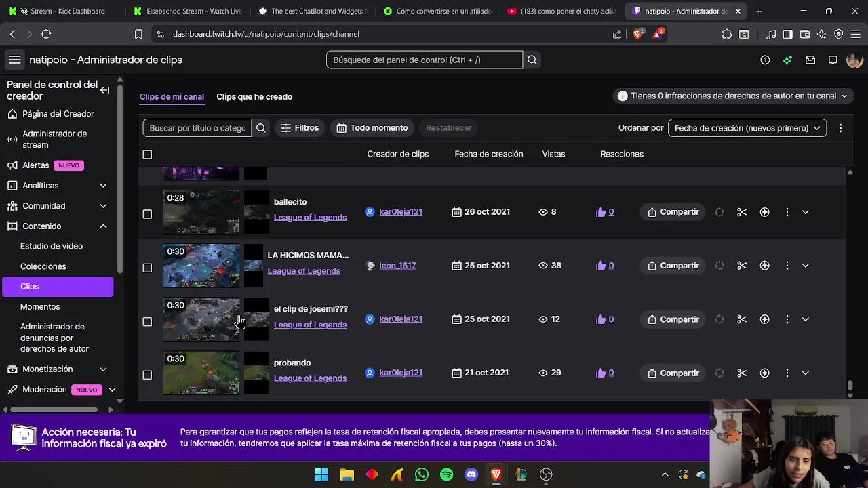Check the probando clip checkbox
The image size is (868, 488).
pyautogui.click(x=147, y=375)
